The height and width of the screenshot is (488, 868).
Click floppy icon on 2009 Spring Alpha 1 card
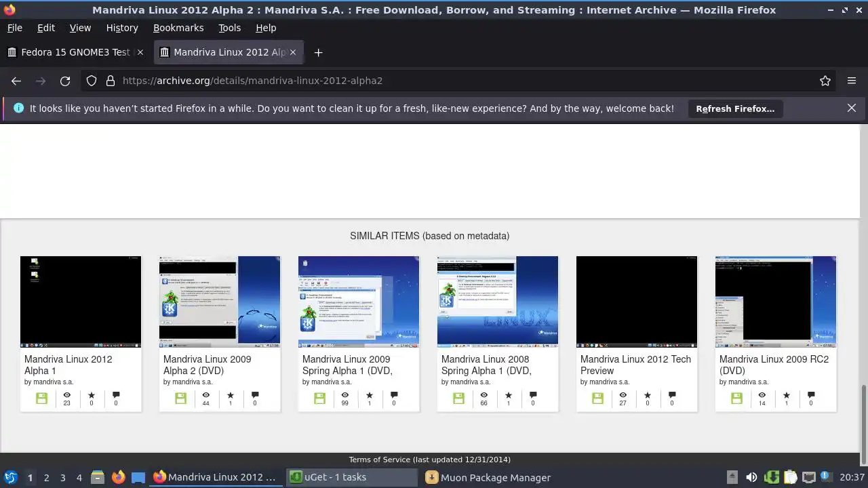coord(319,399)
